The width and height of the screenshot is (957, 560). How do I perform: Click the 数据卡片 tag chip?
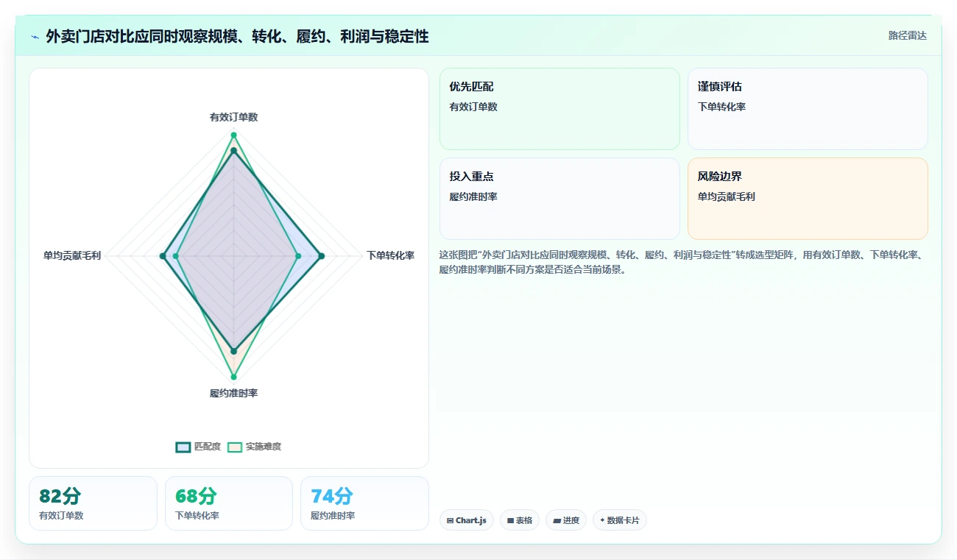tap(620, 520)
